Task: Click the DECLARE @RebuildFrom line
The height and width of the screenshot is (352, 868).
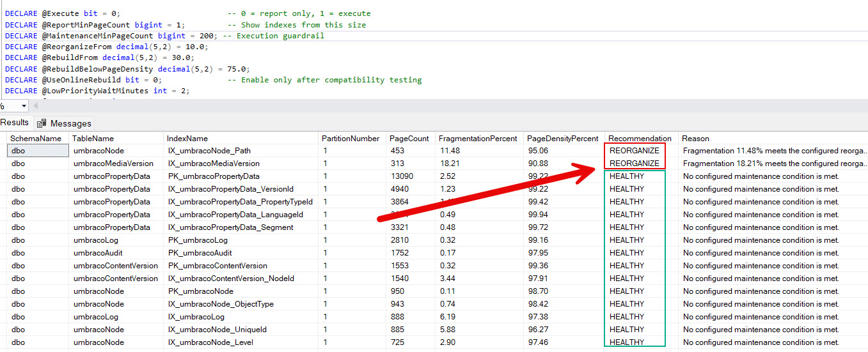Action: click(x=99, y=57)
